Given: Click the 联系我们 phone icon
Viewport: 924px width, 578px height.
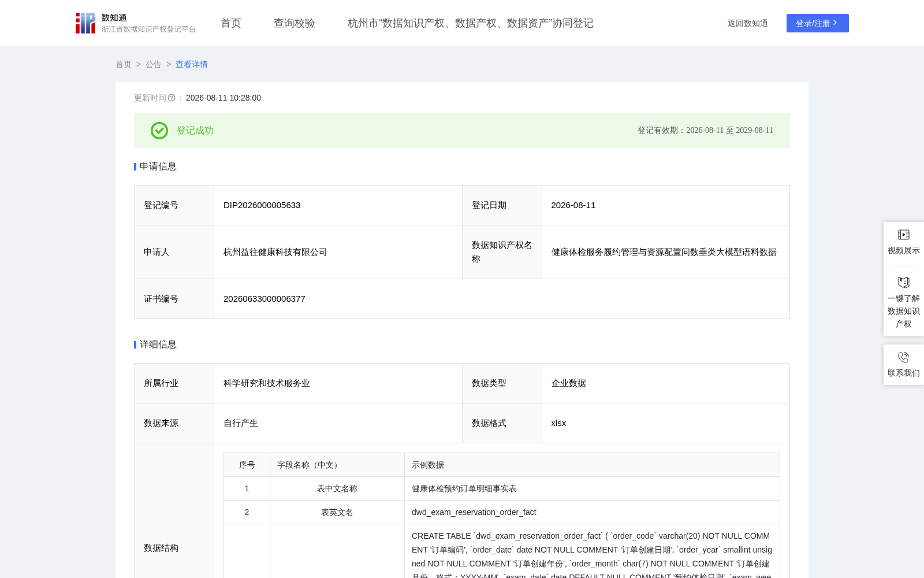Looking at the screenshot, I should (904, 357).
